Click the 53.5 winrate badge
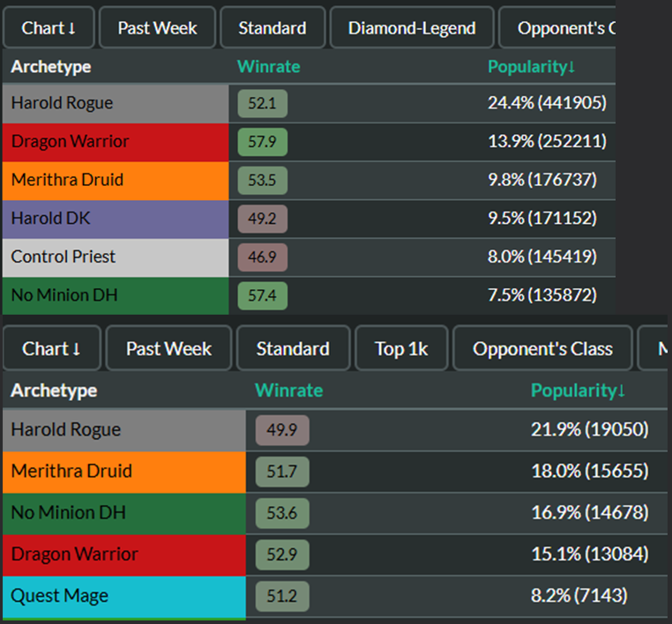 click(262, 180)
